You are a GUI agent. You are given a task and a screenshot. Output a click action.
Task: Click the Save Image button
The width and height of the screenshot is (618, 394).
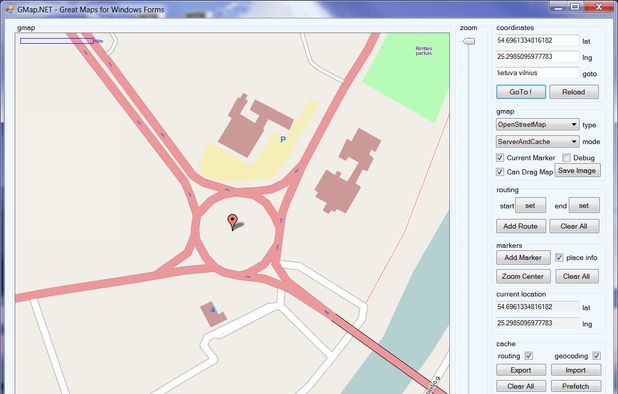[577, 171]
